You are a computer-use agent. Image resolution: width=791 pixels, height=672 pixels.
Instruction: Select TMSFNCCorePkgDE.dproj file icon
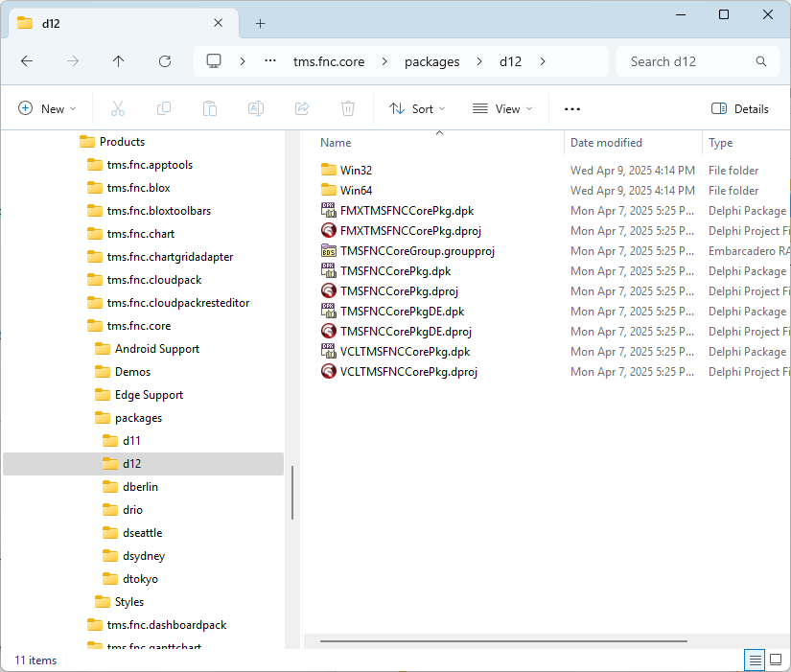point(329,332)
